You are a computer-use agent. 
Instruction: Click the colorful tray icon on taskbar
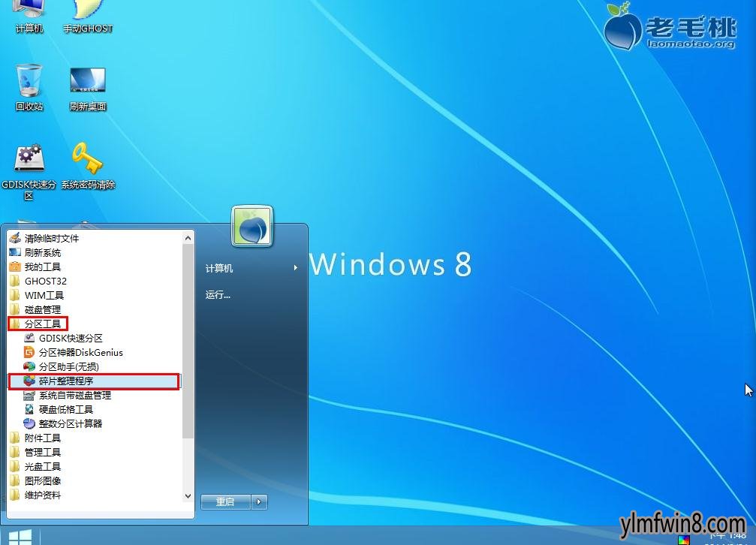click(x=684, y=540)
